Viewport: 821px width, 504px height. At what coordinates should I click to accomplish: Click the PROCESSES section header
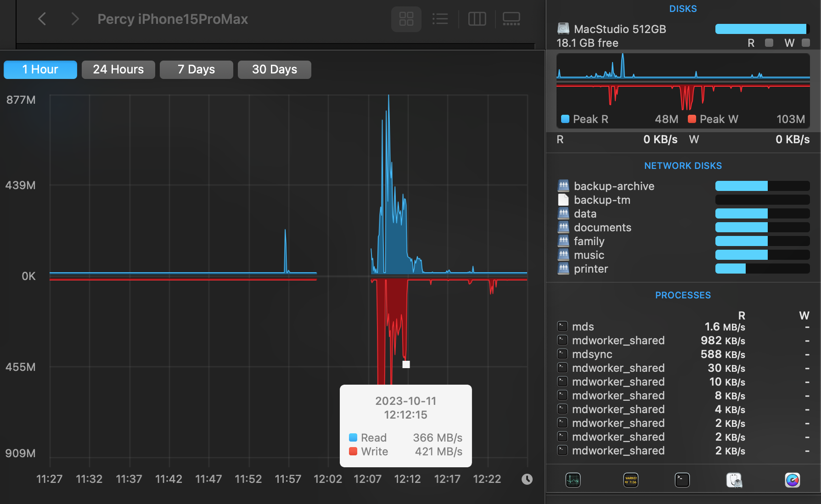(x=683, y=295)
